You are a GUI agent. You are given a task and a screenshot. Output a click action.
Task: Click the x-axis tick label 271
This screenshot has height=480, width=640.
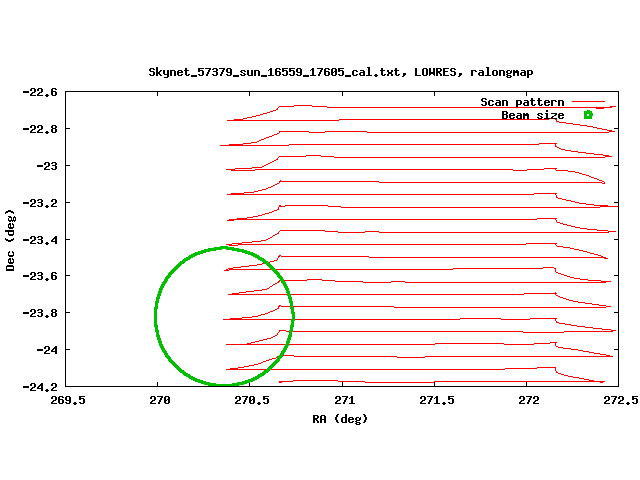tap(344, 400)
